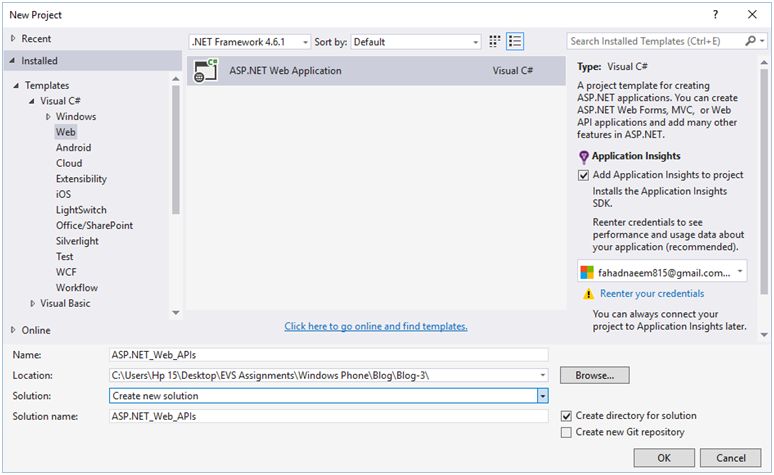Image resolution: width=774 pixels, height=475 pixels.
Task: Uncheck Create directory for solution
Action: tap(566, 416)
